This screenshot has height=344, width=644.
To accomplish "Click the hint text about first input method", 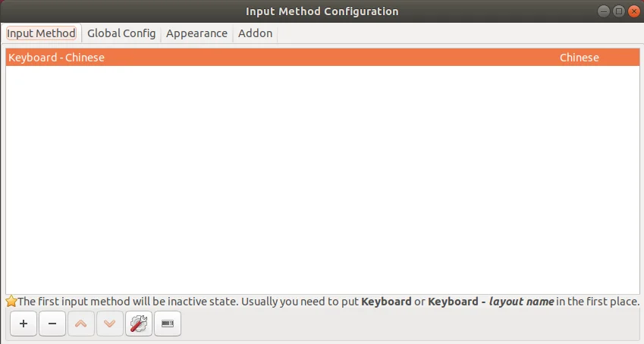I will [x=328, y=302].
